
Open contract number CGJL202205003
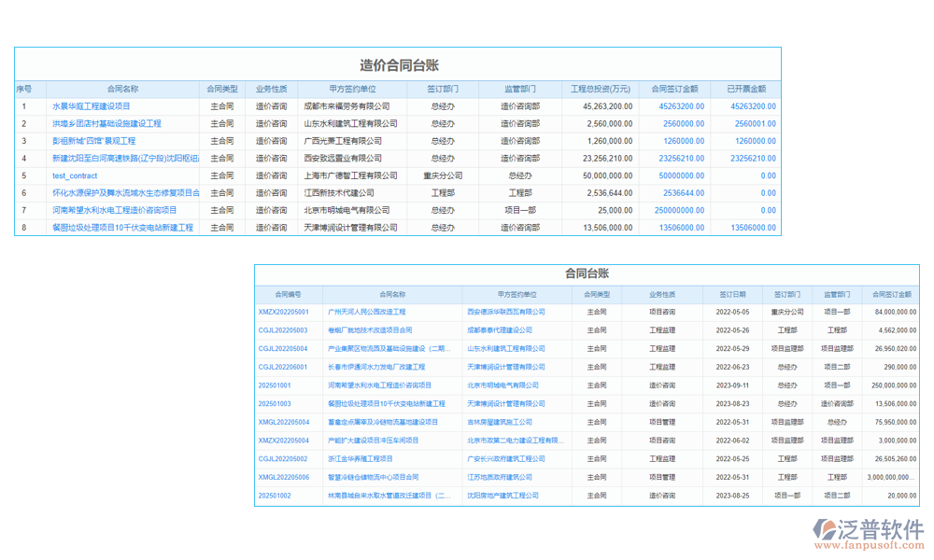(x=283, y=330)
